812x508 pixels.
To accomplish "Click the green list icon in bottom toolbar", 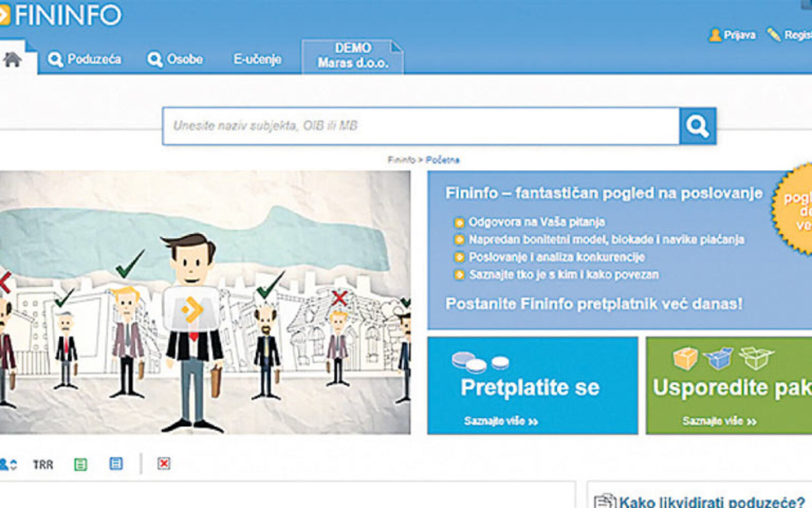I will pos(80,464).
